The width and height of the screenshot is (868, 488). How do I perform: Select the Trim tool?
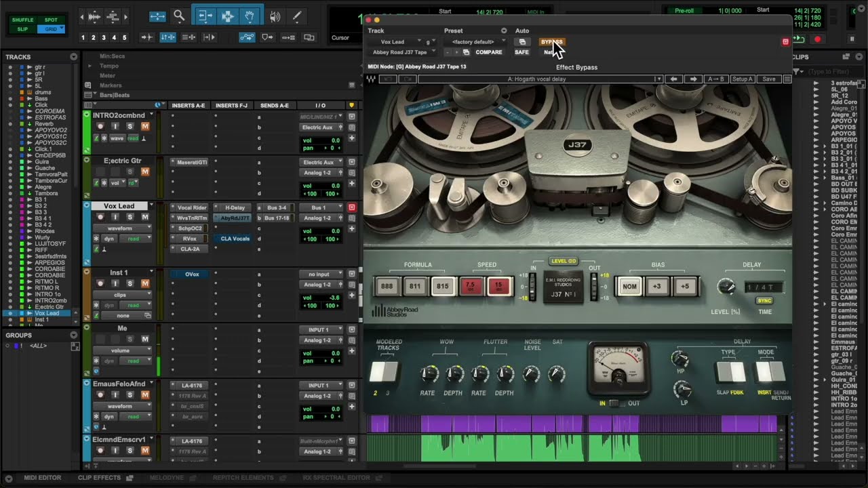tap(205, 16)
